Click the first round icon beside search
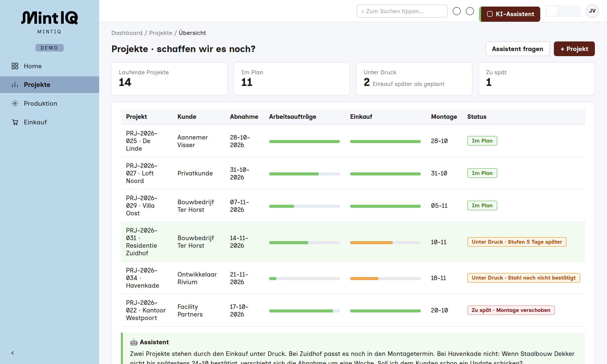 [x=457, y=11]
